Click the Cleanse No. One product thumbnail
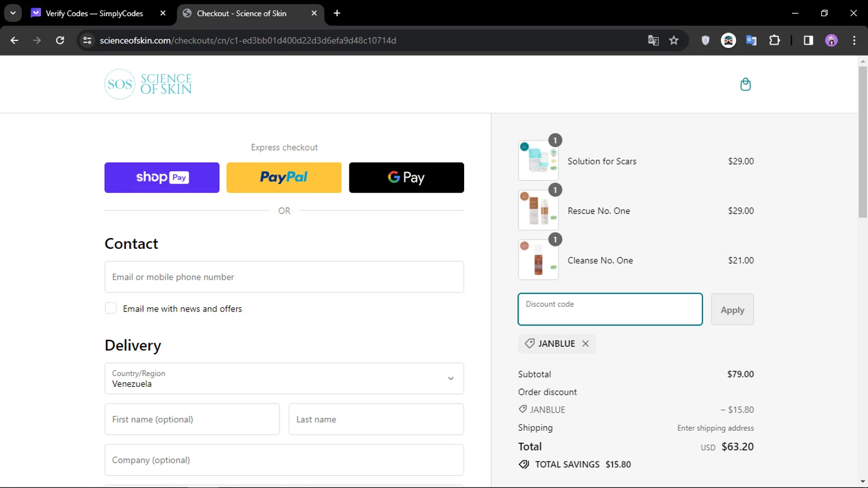The width and height of the screenshot is (868, 488). pyautogui.click(x=538, y=260)
